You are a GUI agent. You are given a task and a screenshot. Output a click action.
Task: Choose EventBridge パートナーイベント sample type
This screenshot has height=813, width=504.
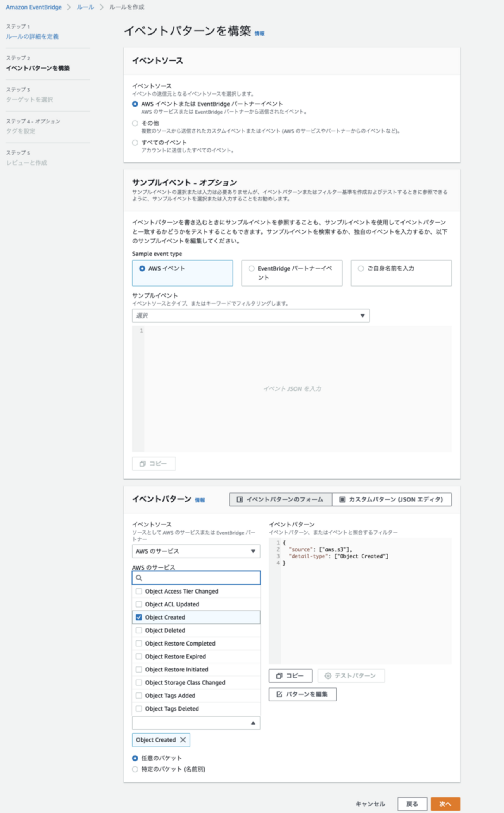point(292,273)
